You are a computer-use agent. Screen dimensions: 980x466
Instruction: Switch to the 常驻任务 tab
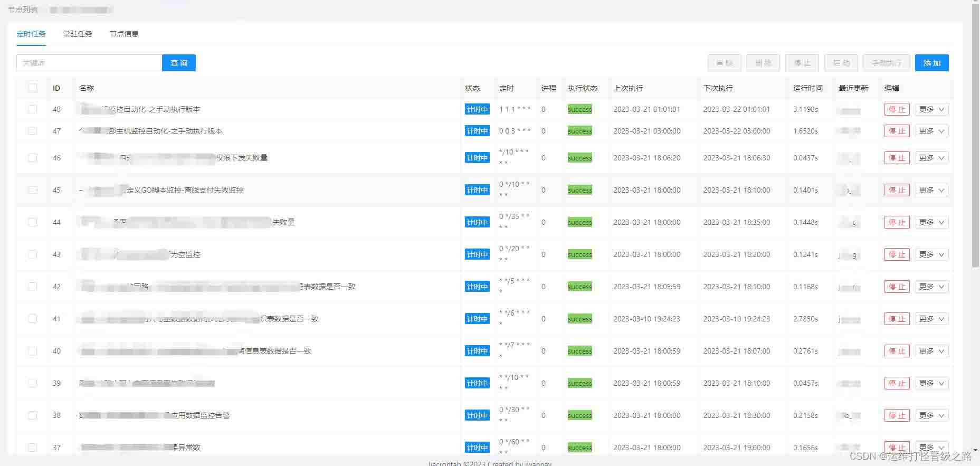pos(78,34)
